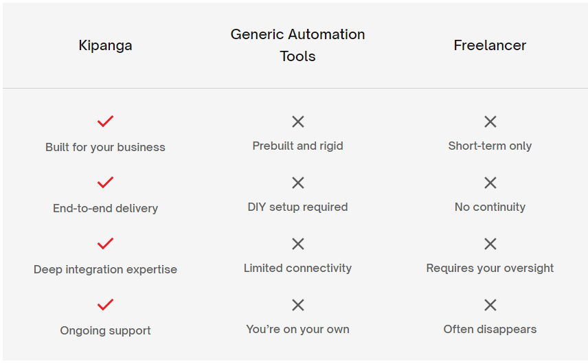Click the red checkmark above Built for your business

105,122
